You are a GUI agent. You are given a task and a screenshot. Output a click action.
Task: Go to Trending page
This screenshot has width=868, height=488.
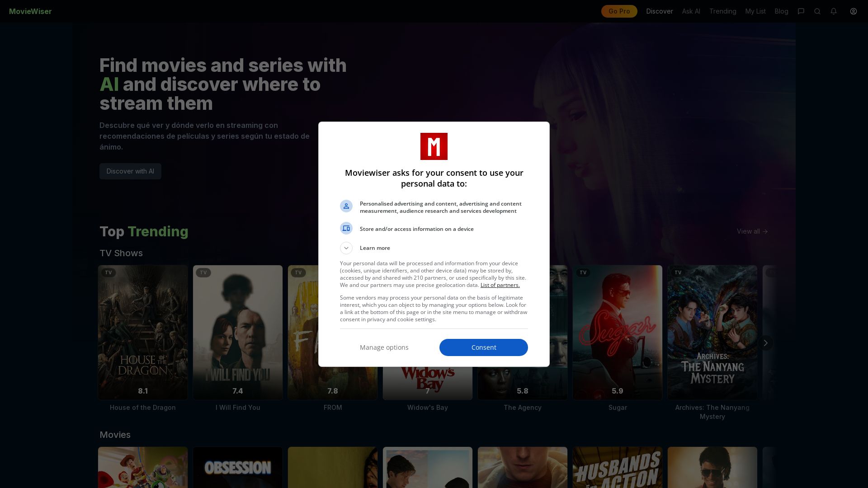coord(722,11)
